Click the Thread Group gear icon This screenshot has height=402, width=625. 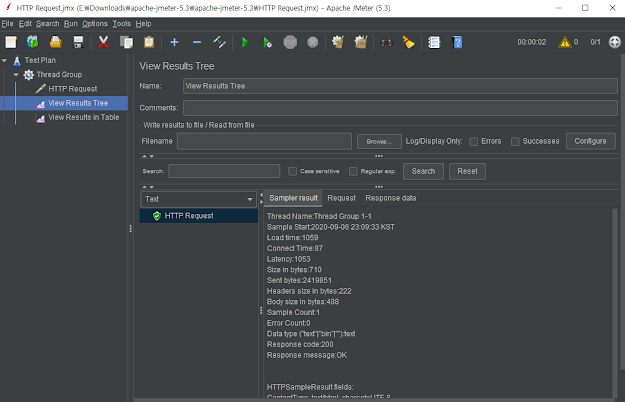point(28,75)
